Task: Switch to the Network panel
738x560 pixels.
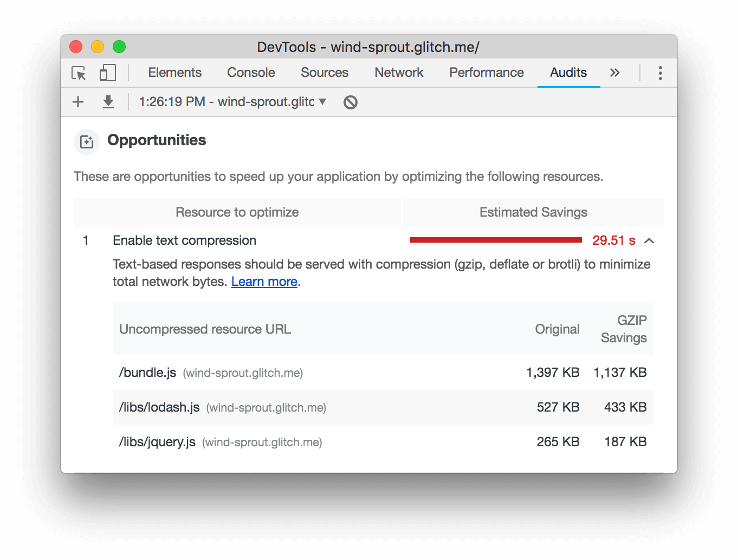Action: [399, 73]
